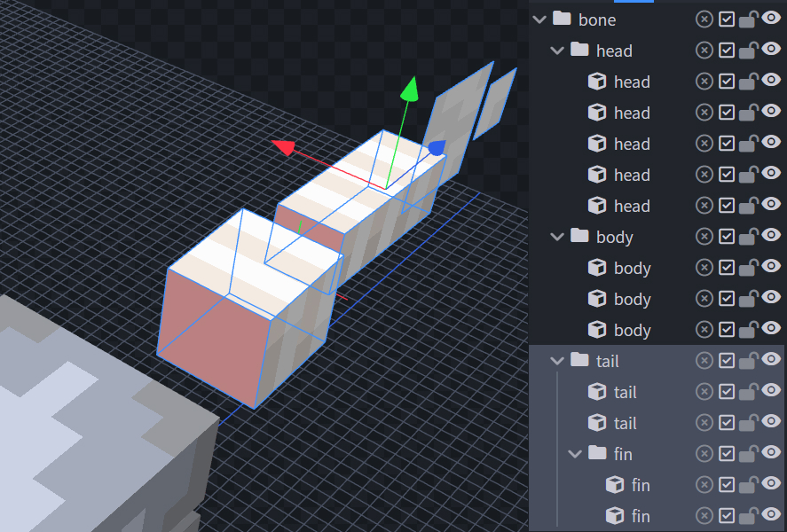Lock the fin group with its padlock icon

pyautogui.click(x=748, y=454)
